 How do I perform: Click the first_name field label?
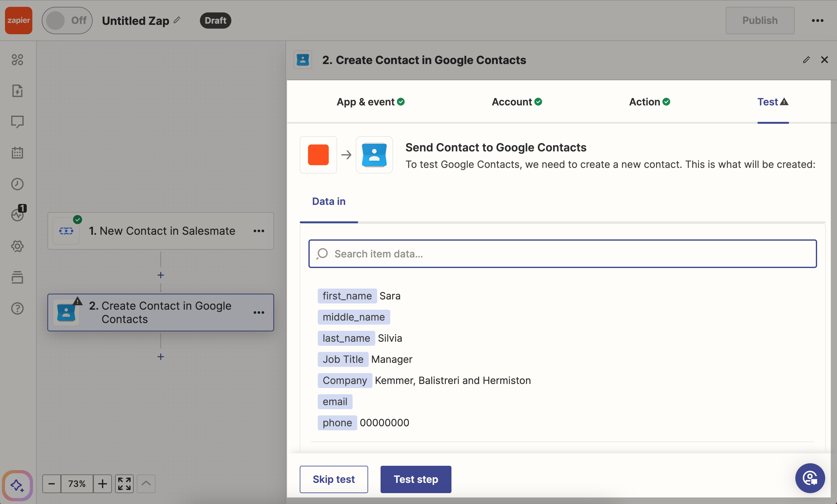[347, 296]
